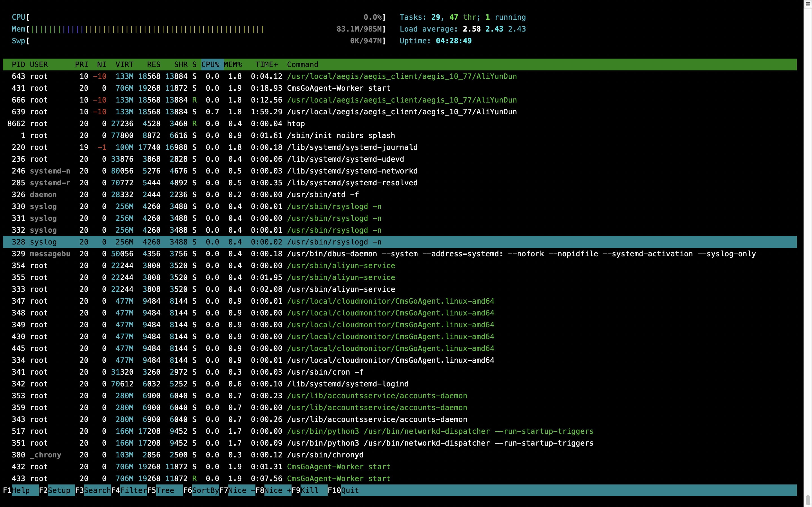Click F8 Nice plus button
The image size is (812, 507).
[x=277, y=490]
